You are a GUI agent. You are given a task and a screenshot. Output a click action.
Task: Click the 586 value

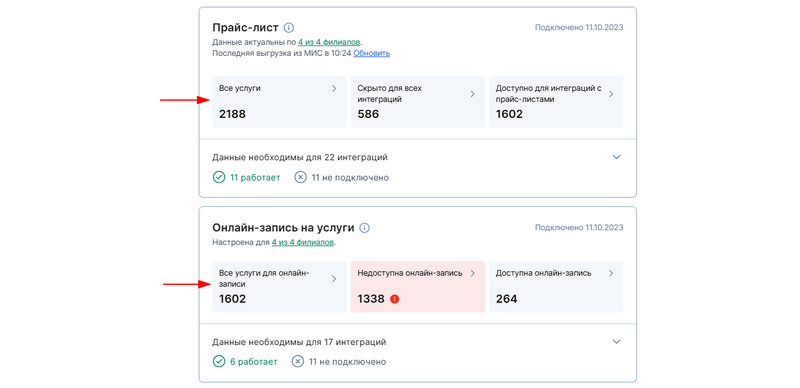[x=368, y=114]
